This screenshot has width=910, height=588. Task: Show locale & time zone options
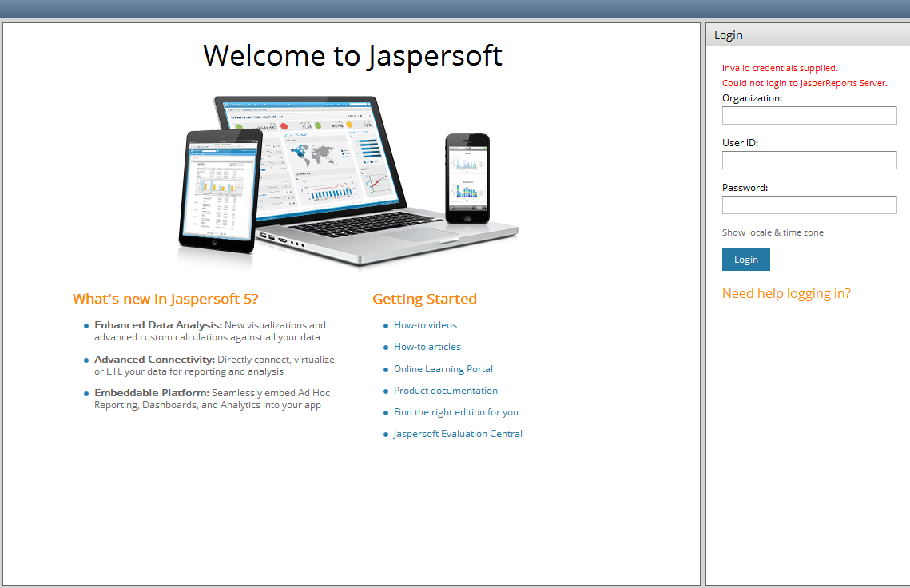[x=773, y=232]
